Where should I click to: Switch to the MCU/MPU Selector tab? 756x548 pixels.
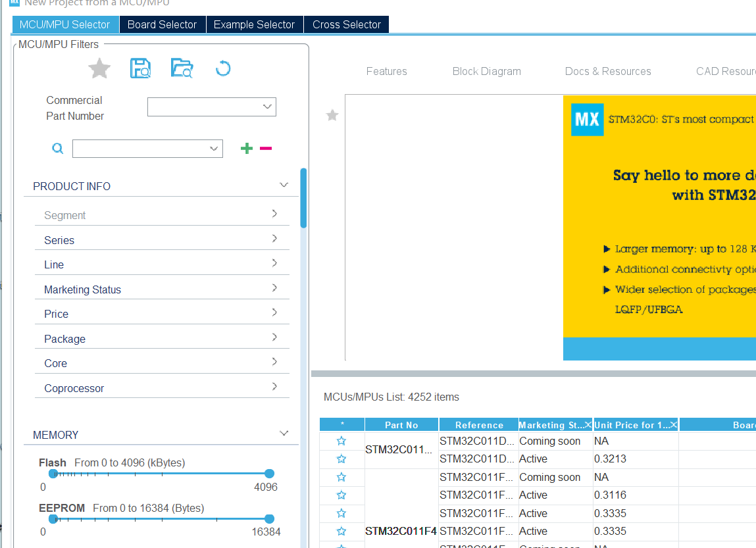[65, 24]
